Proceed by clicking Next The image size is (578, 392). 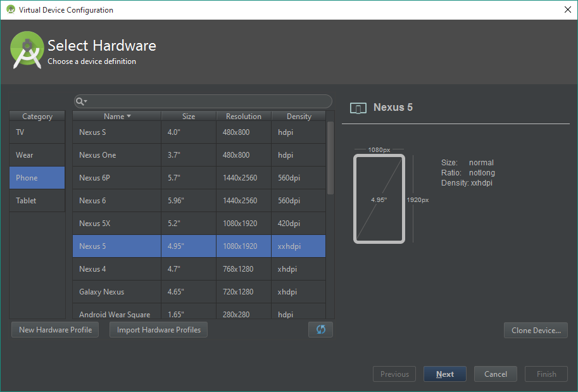tap(444, 374)
